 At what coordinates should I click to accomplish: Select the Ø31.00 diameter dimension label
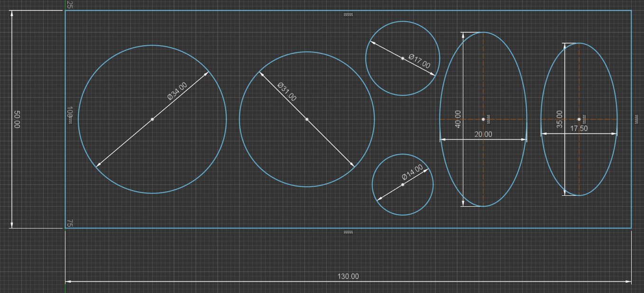287,92
